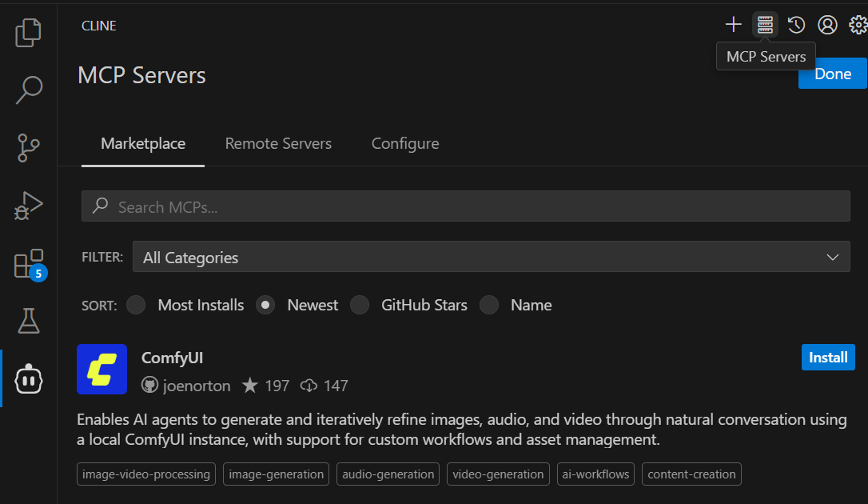Open the Cline robot icon view
Viewport: 868px width, 504px height.
[28, 379]
